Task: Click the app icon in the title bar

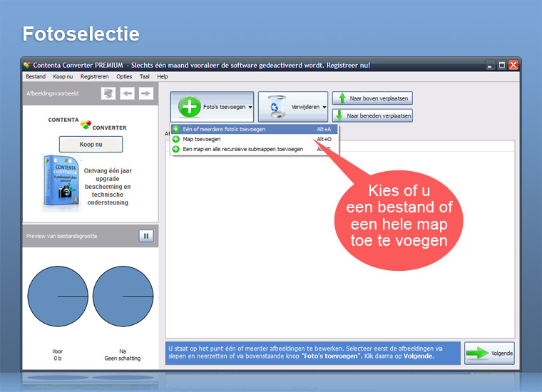Action: (27, 65)
